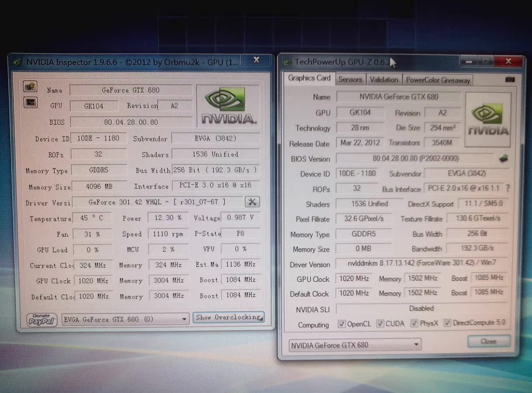Save BIOS using the chip icon in GPU-Z
The width and height of the screenshot is (532, 393).
pyautogui.click(x=504, y=159)
